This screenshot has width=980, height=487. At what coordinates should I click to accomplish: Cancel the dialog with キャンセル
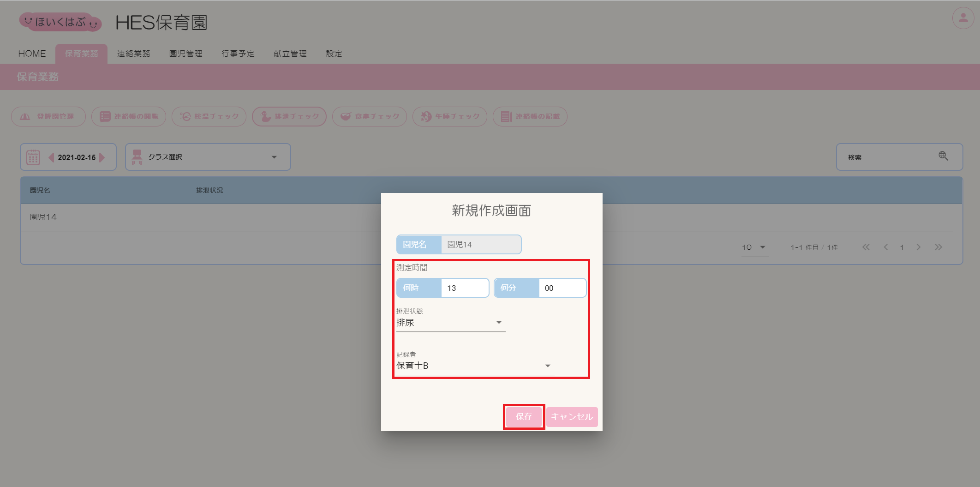[x=572, y=417]
